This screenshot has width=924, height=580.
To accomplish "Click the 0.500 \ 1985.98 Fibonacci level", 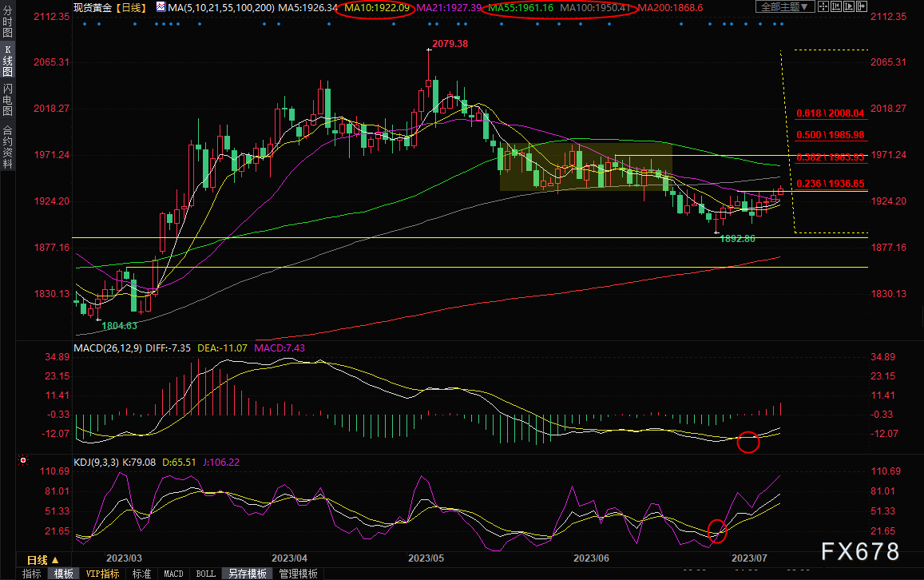I will click(x=831, y=135).
